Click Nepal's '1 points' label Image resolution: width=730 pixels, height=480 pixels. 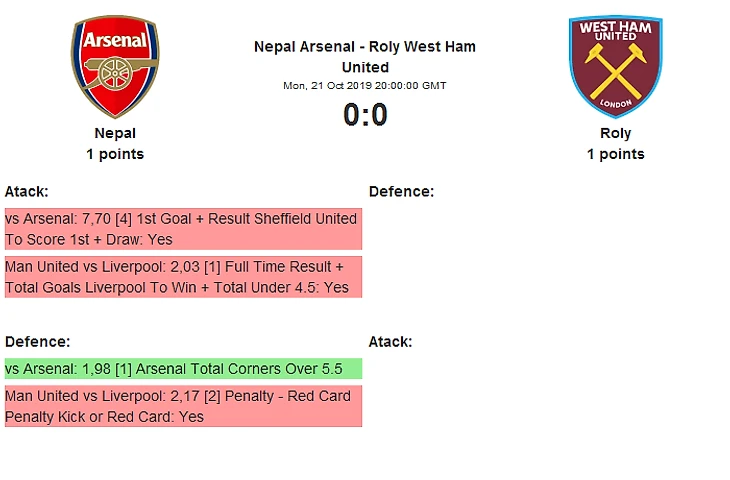[x=115, y=154]
